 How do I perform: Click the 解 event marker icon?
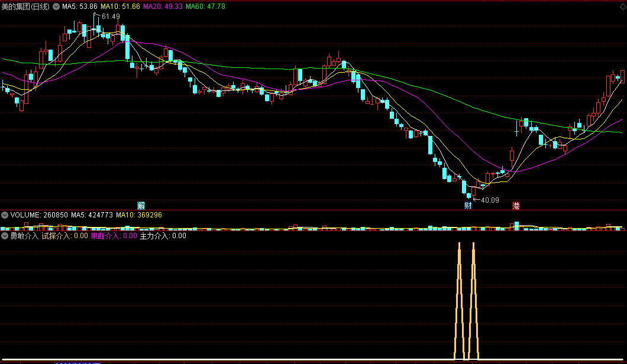(x=141, y=206)
